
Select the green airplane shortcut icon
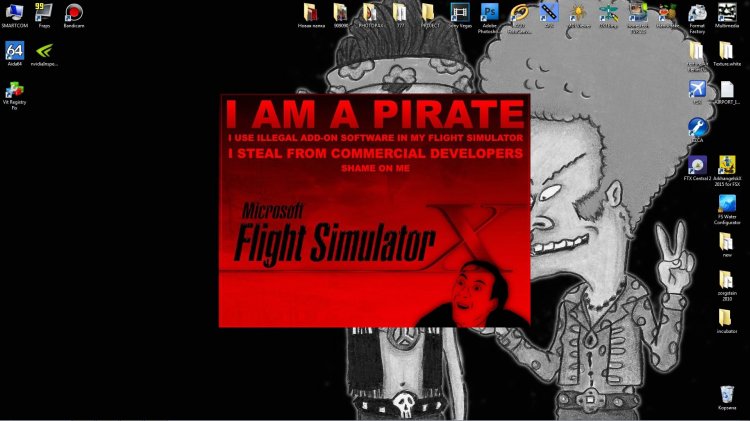coord(608,15)
